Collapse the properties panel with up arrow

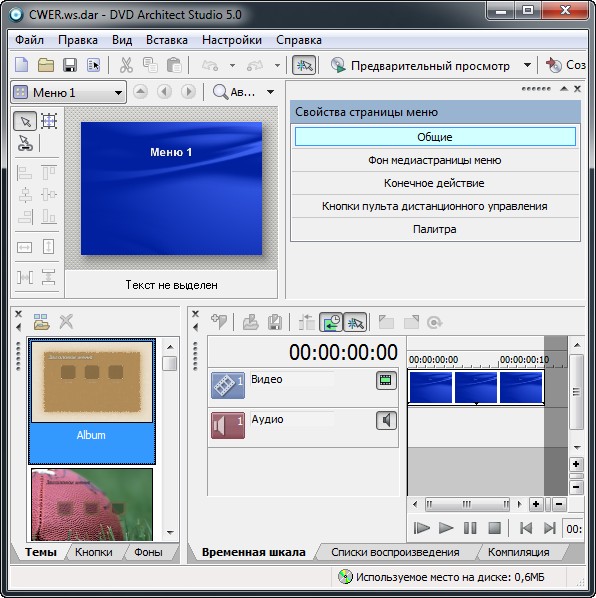coord(564,88)
